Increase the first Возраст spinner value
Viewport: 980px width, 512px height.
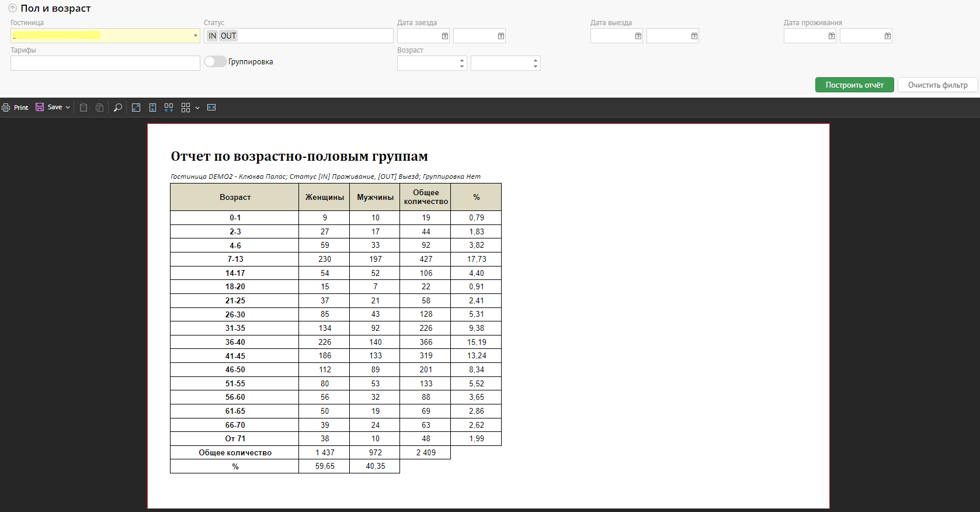[462, 60]
